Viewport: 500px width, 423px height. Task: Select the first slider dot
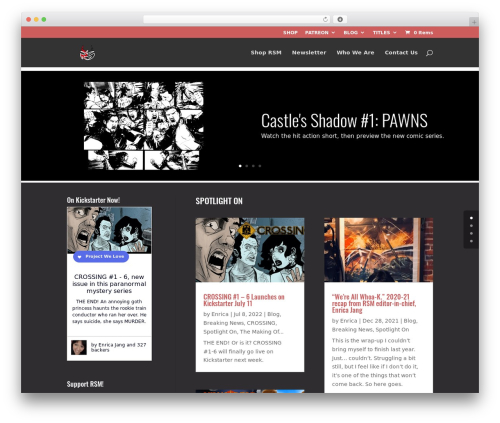click(x=240, y=166)
